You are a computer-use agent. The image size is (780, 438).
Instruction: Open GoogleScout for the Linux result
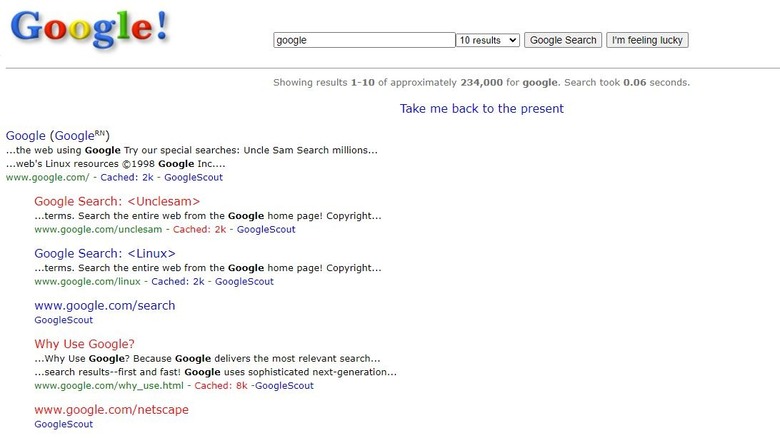(244, 282)
